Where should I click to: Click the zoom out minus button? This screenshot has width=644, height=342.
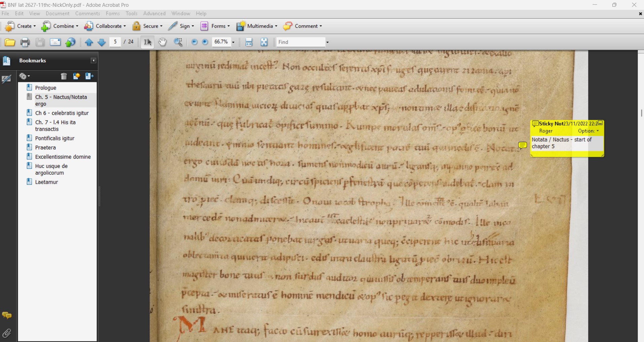(194, 42)
